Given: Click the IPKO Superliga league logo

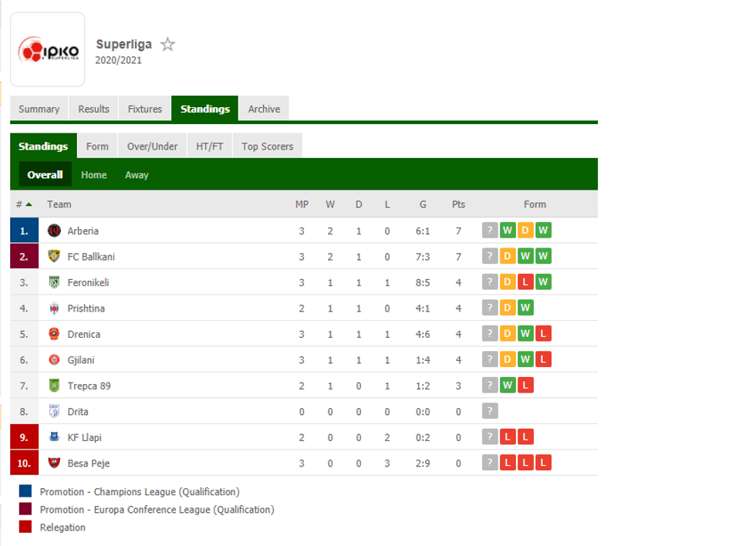Looking at the screenshot, I should 48,51.
